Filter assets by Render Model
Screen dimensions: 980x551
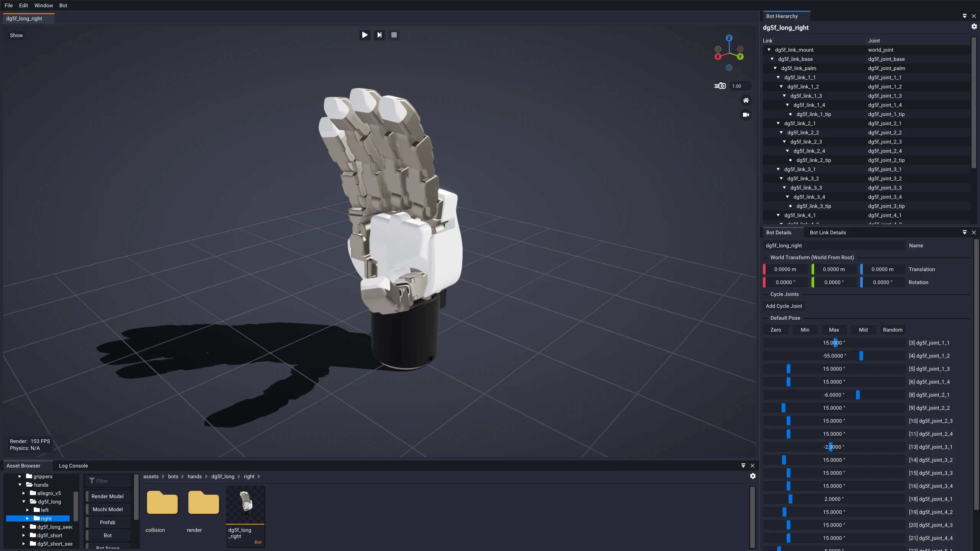(108, 496)
